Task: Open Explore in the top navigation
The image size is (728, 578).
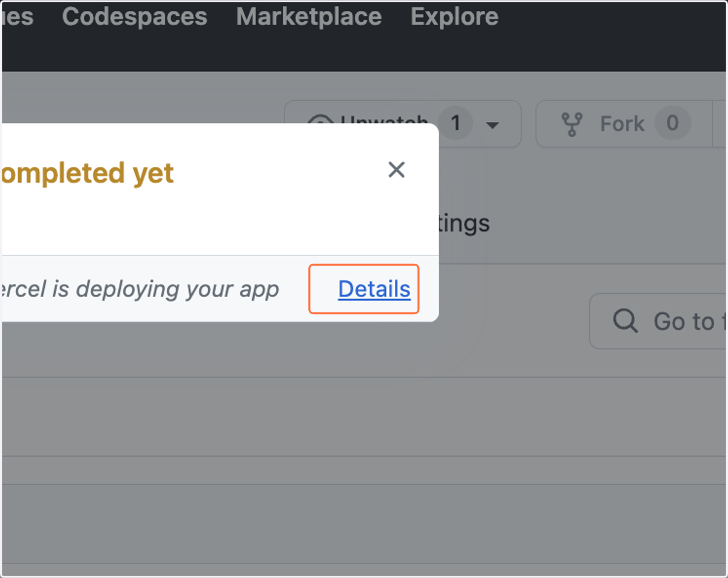Action: pyautogui.click(x=454, y=16)
